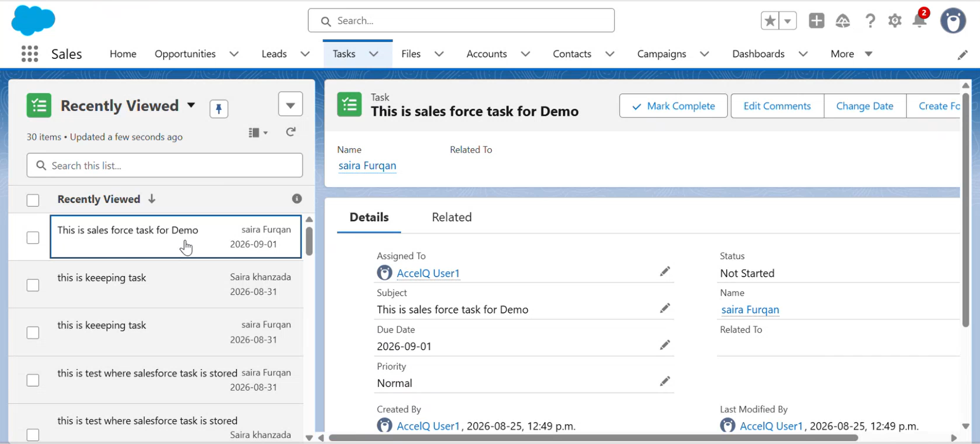Click Mark Complete button
This screenshot has width=980, height=444.
[673, 106]
